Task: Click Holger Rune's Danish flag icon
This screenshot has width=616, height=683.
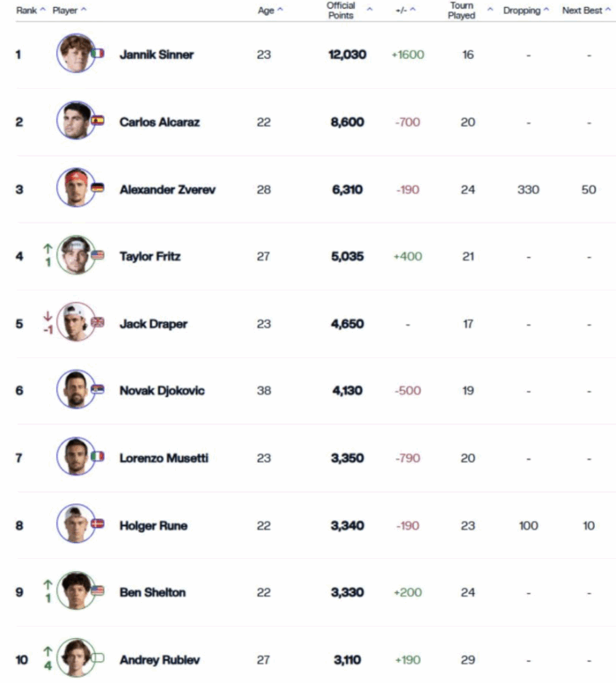Action: tap(98, 524)
